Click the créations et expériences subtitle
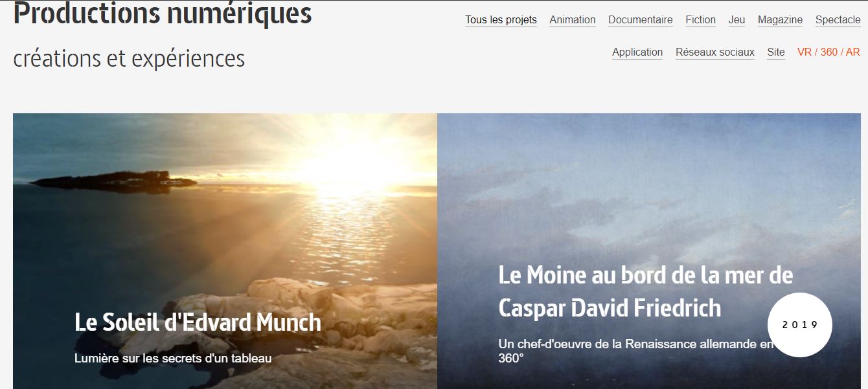Image resolution: width=868 pixels, height=389 pixels. [x=129, y=59]
